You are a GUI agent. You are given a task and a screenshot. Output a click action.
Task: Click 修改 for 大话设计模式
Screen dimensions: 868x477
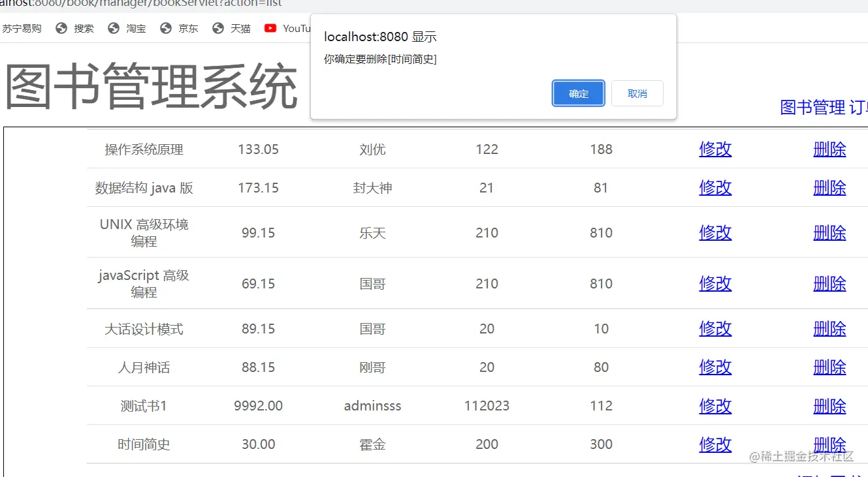[715, 329]
